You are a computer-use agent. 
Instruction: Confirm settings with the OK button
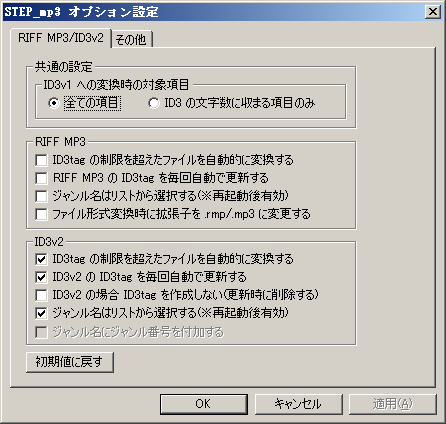point(204,404)
